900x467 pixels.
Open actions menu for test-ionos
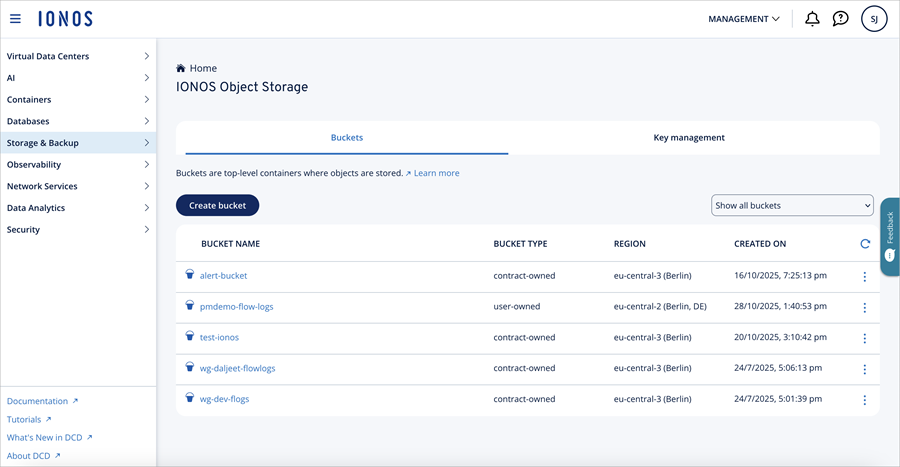[864, 338]
